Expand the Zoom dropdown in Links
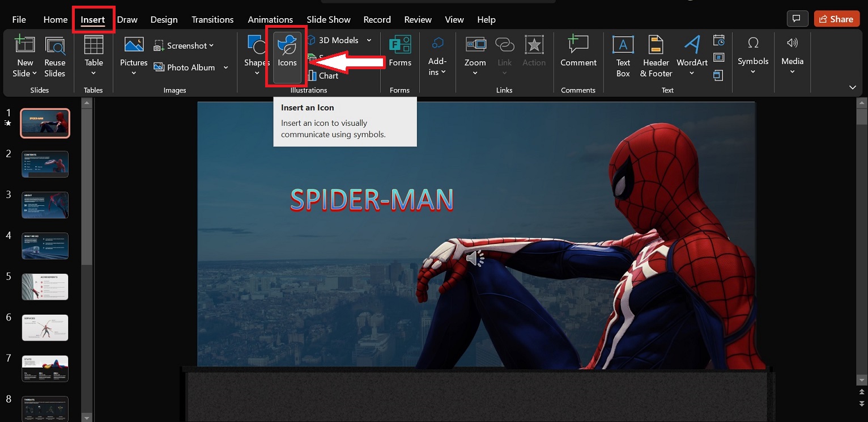 coord(475,73)
